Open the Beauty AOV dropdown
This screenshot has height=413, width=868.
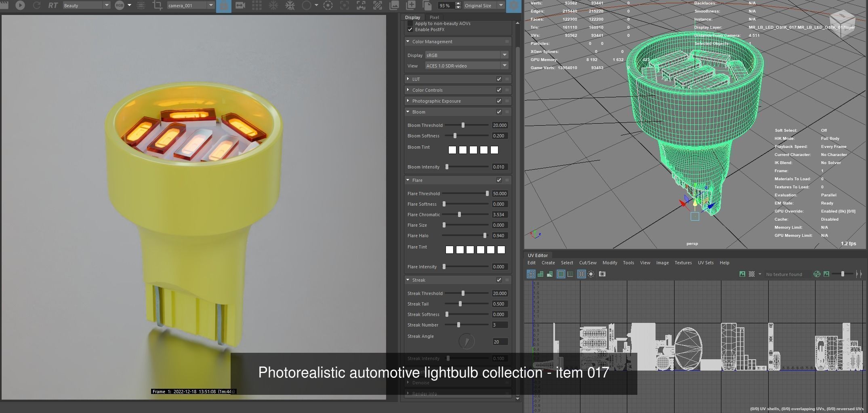point(86,5)
